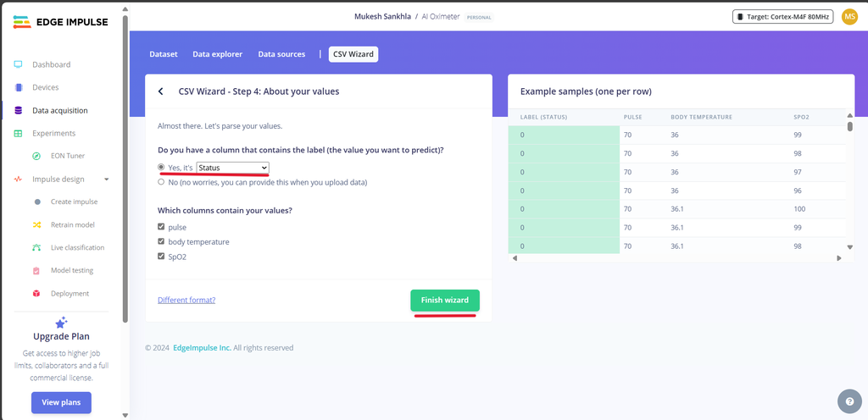Click the Upgrade Plan sparkle icon
The height and width of the screenshot is (420, 868).
point(61,322)
